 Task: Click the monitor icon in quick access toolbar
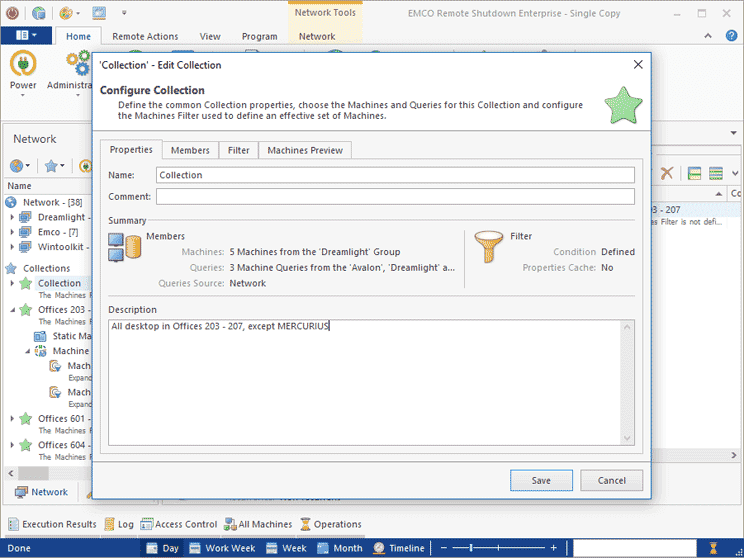pyautogui.click(x=99, y=13)
